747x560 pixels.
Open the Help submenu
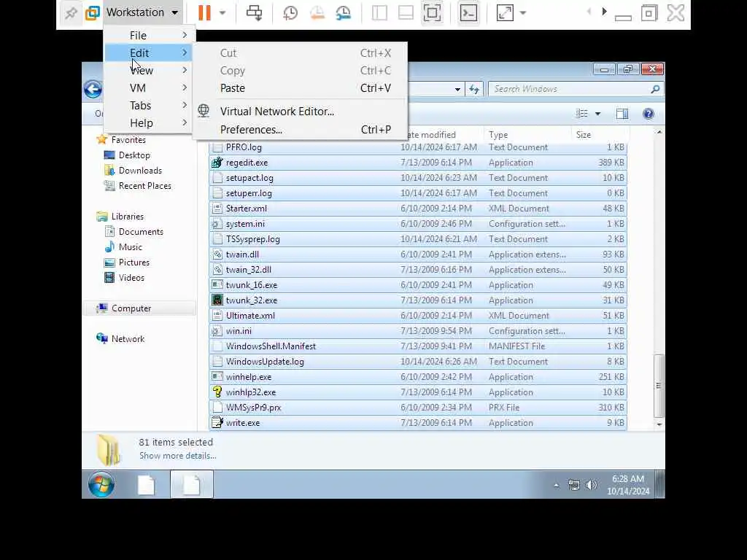click(149, 122)
